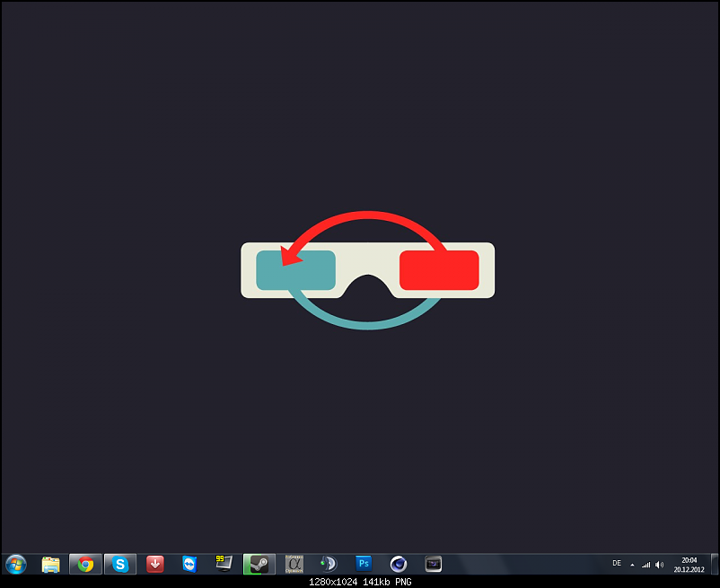Launch Adobe Photoshop from the taskbar
Viewport: 720px width, 588px height.
coord(364,563)
